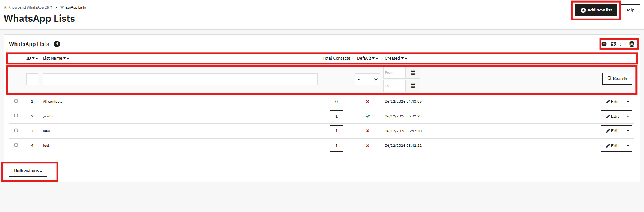
Task: Expand Bulk actions menu
Action: pyautogui.click(x=28, y=171)
